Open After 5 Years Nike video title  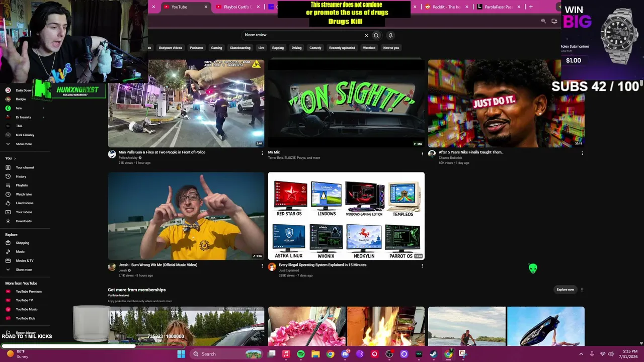471,152
